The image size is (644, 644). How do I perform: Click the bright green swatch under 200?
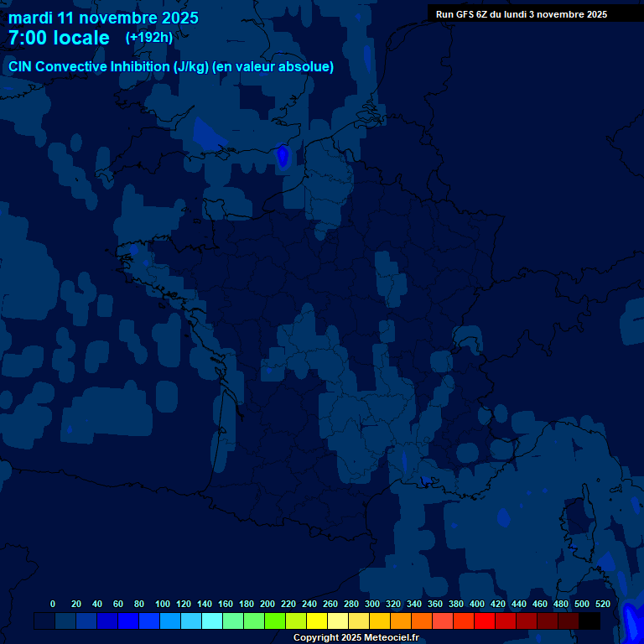coord(275,621)
